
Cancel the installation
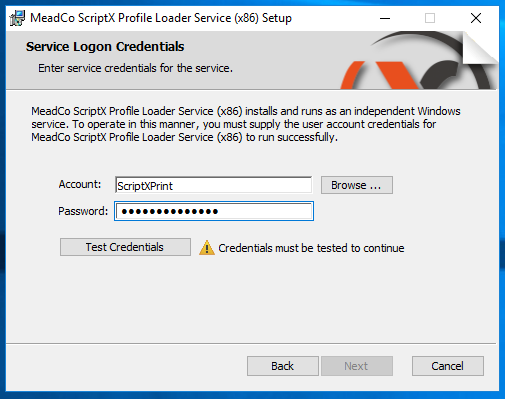point(448,366)
